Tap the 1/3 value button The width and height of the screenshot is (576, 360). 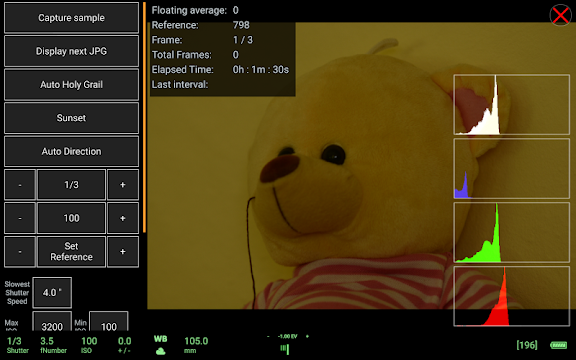(71, 184)
